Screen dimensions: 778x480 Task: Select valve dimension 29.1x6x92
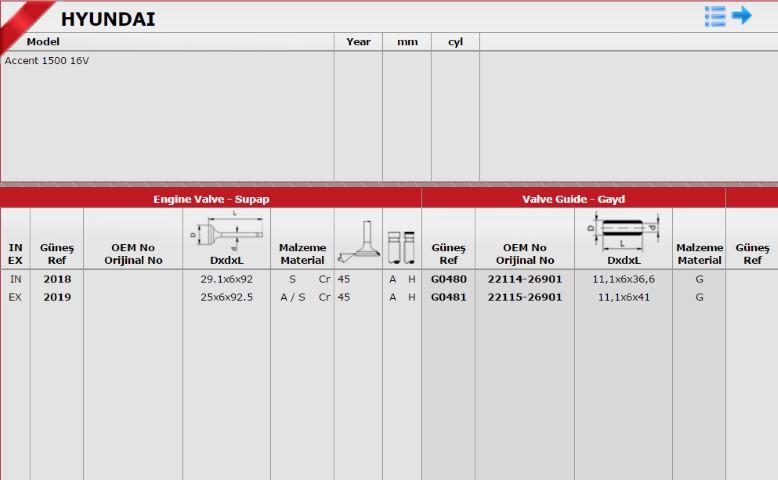click(x=227, y=279)
